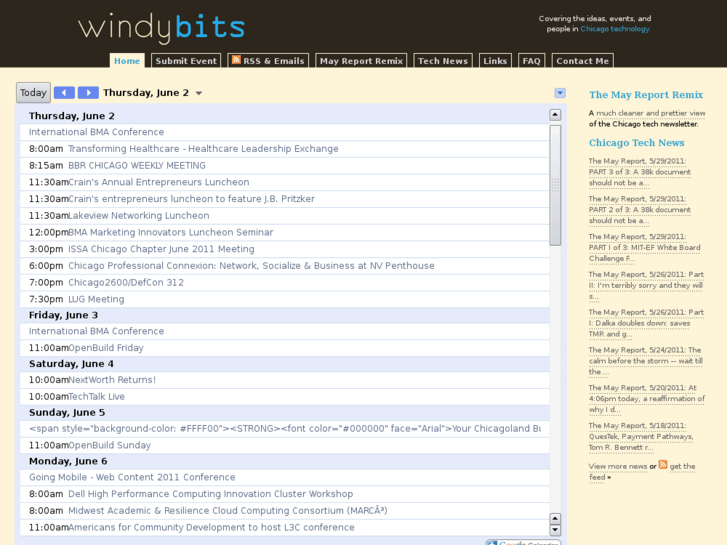Open the RSS & Emails tab
Screen dimensions: 727x545
tap(268, 61)
